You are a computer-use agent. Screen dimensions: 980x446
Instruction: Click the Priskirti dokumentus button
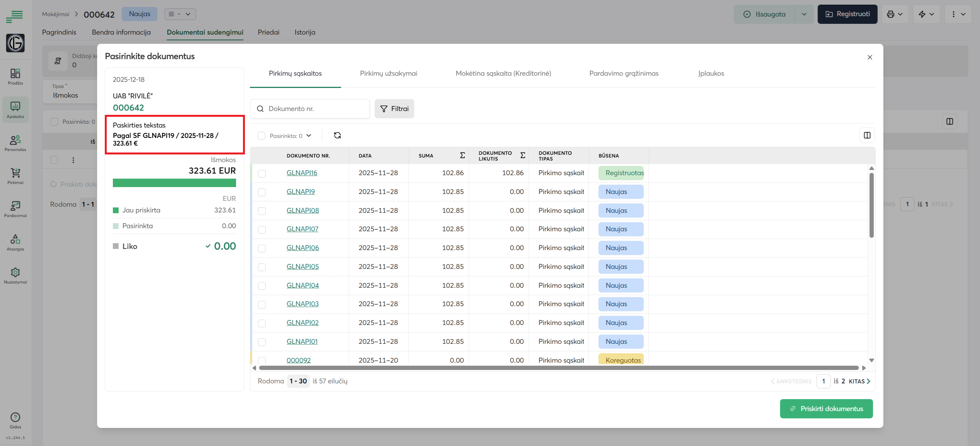(x=826, y=409)
